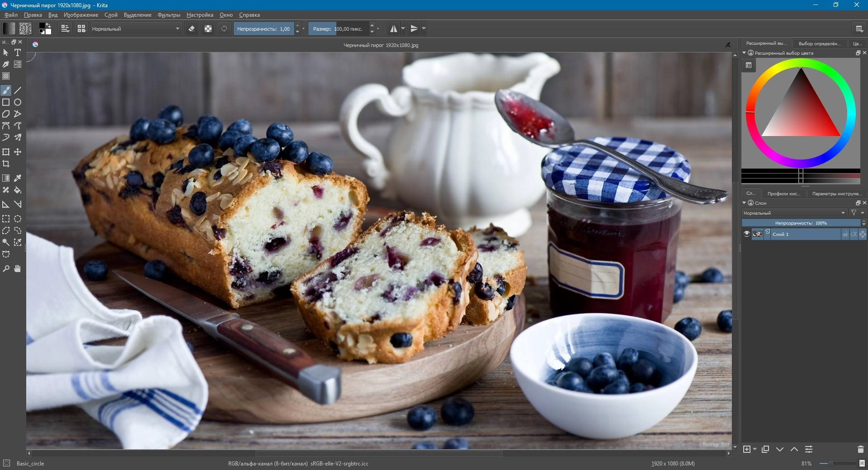
Task: Toggle alpha inheritance on Слой 1
Action: [x=854, y=234]
